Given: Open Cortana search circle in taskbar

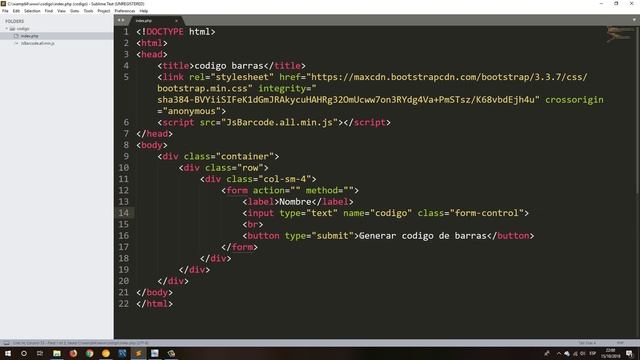Looking at the screenshot, I should click(x=24, y=353).
